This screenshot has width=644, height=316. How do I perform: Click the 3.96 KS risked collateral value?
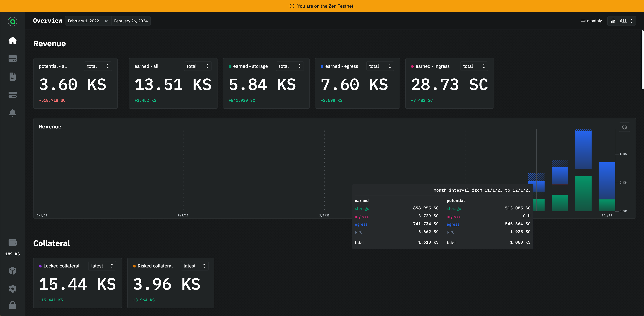167,284
